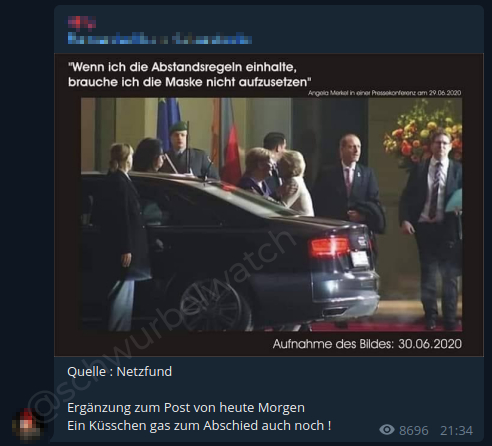This screenshot has width=492, height=446.
Task: Select the 'Ein Küsschen gas zum Abschied' line
Action: point(199,426)
